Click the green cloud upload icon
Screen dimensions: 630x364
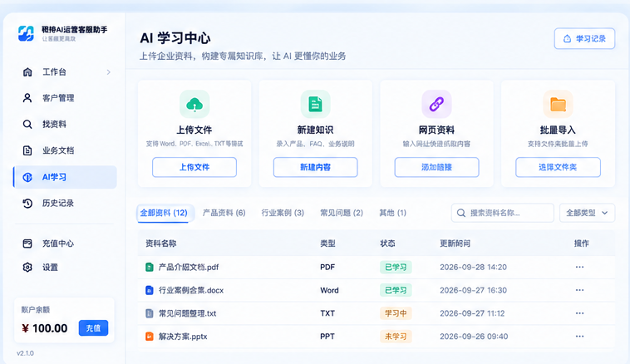tap(194, 105)
